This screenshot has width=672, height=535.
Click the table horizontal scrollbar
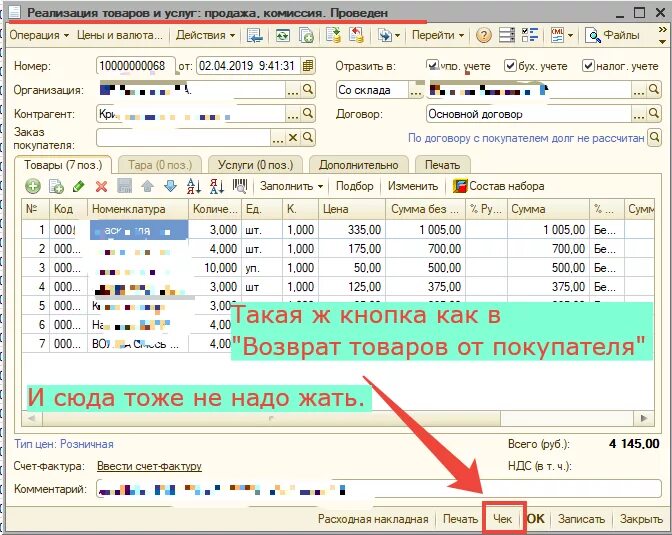pyautogui.click(x=338, y=418)
